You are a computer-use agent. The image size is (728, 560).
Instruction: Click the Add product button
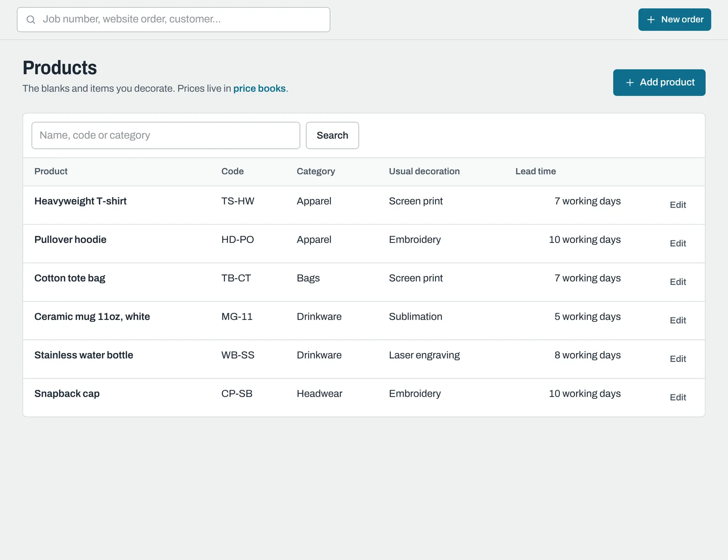tap(659, 82)
